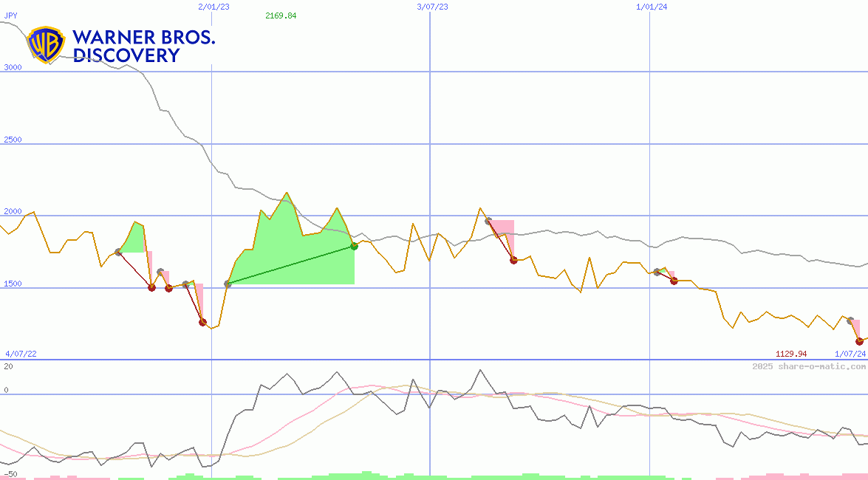Click the Warner Bros. shield logo
The height and width of the screenshot is (480, 868).
(46, 44)
